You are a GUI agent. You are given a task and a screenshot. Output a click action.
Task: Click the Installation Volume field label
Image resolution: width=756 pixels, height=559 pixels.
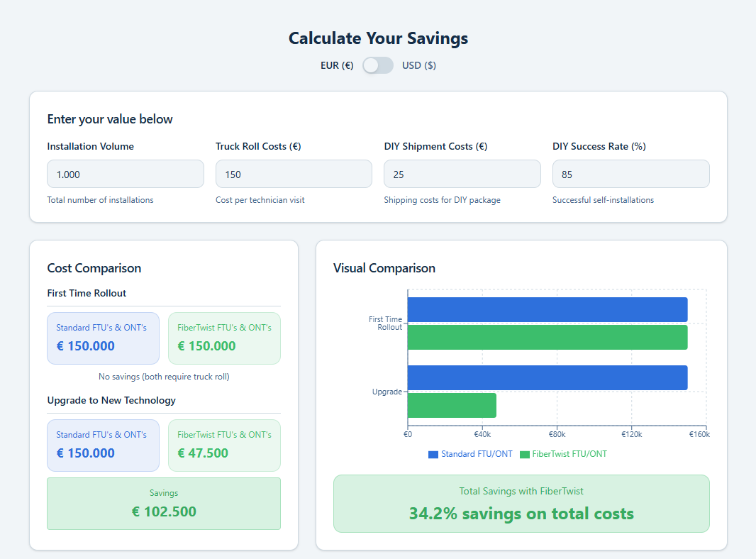(91, 146)
